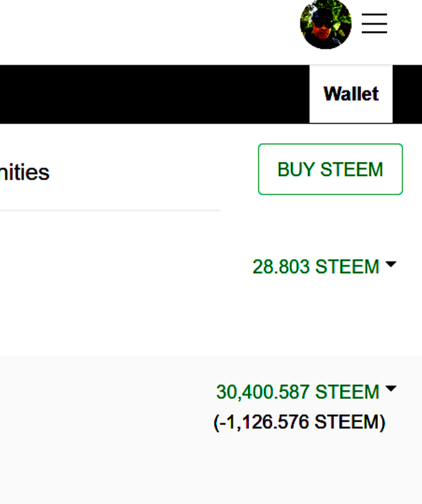Image resolution: width=422 pixels, height=504 pixels.
Task: Click the gray STEEM POWER section background
Action: coord(99,429)
